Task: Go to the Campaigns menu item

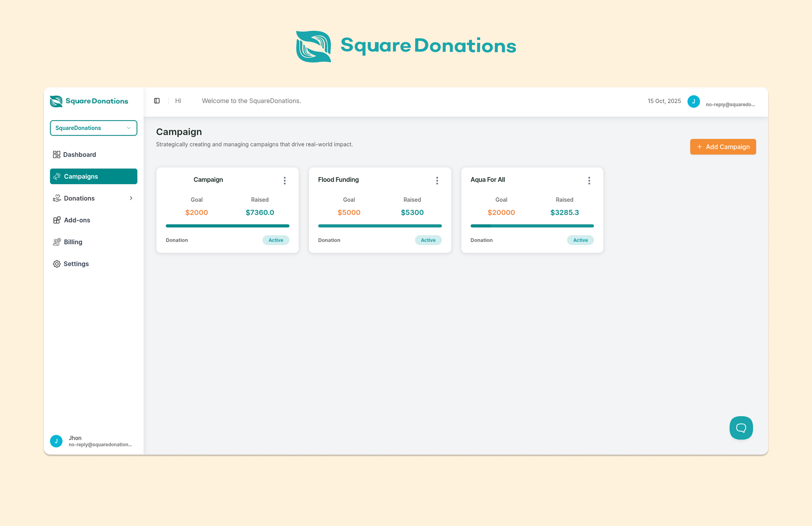Action: 94,176
